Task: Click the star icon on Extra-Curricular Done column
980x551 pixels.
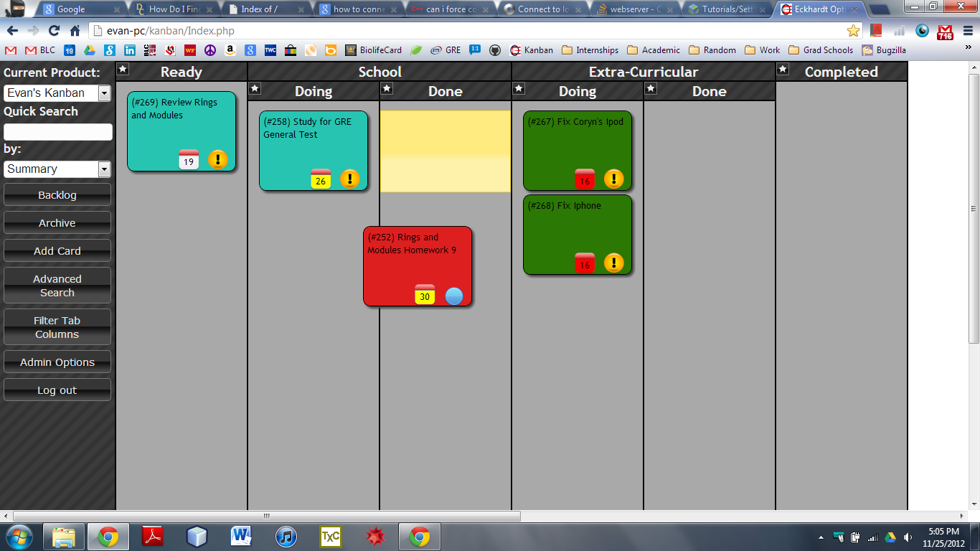Action: 651,88
